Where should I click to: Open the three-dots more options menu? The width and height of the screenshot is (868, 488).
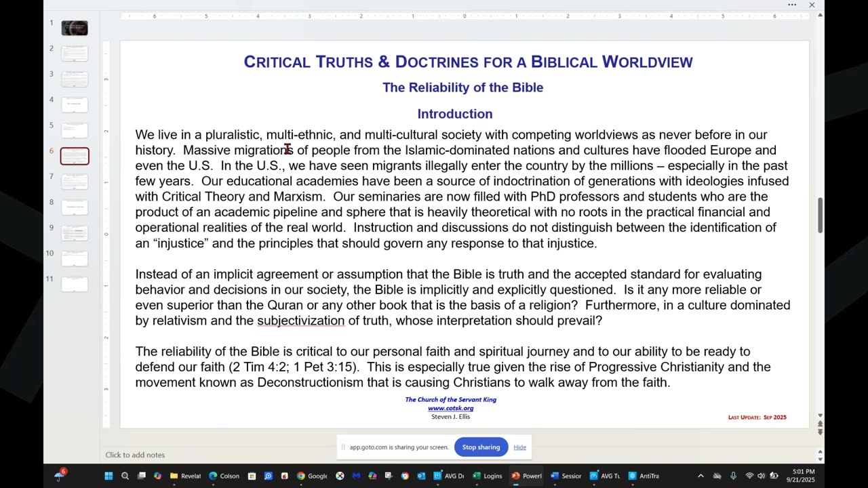coord(792,5)
